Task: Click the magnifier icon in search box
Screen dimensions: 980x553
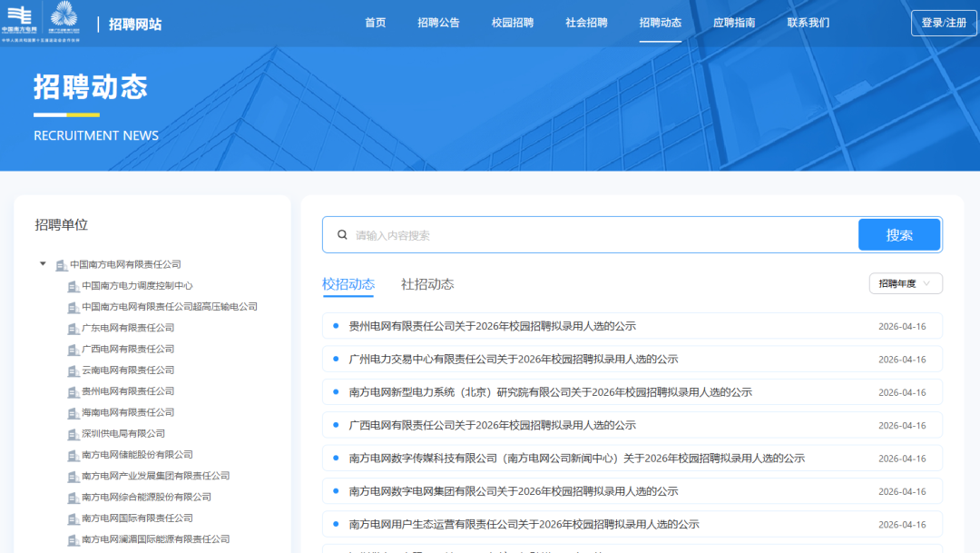Action: coord(342,234)
